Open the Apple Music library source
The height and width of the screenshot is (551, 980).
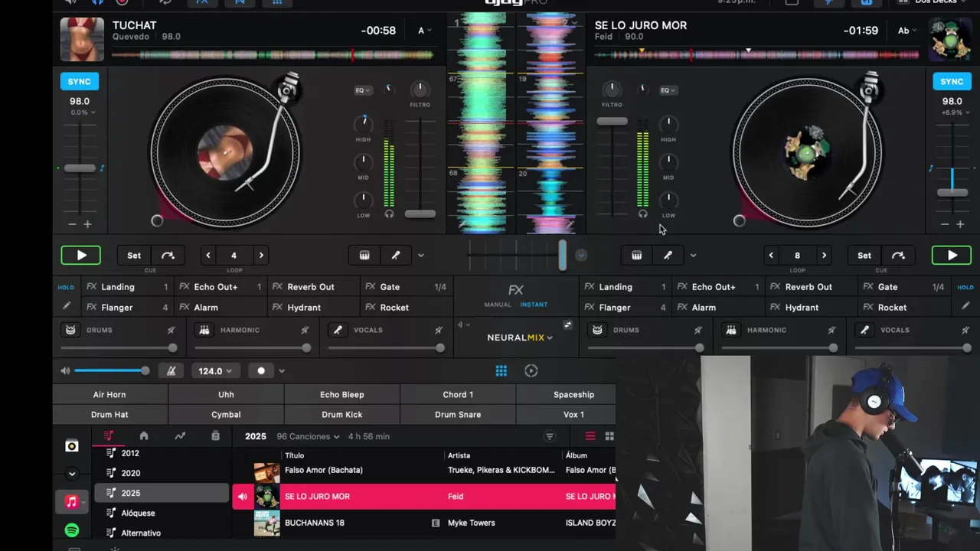click(71, 502)
